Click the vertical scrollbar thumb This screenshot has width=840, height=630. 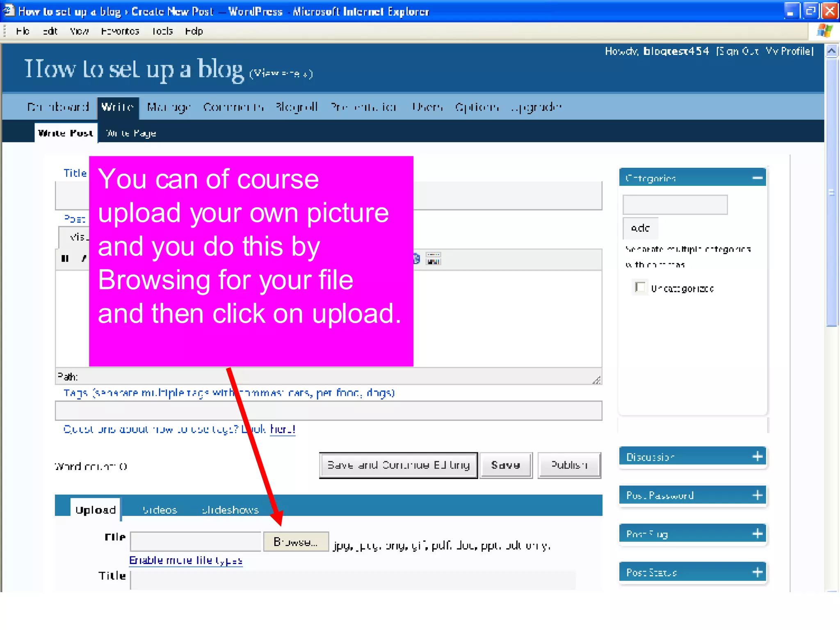point(831,192)
